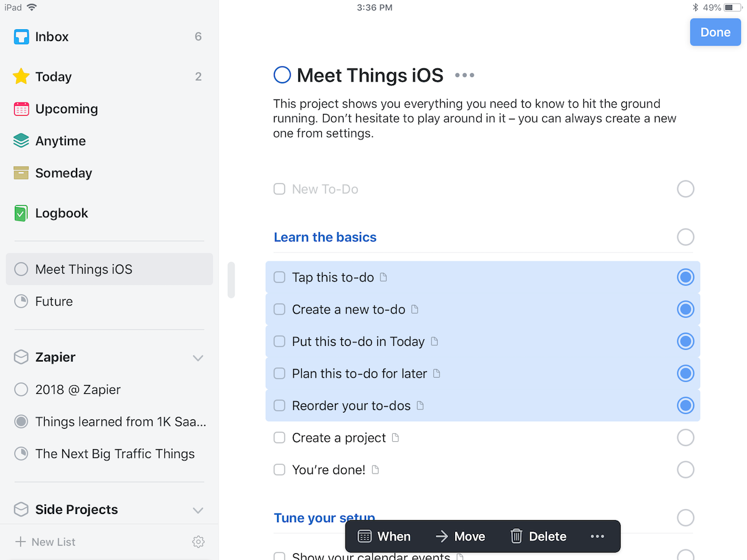Screen dimensions: 747x560
Task: Check off Reorder your to-dos checkbox
Action: tap(280, 406)
